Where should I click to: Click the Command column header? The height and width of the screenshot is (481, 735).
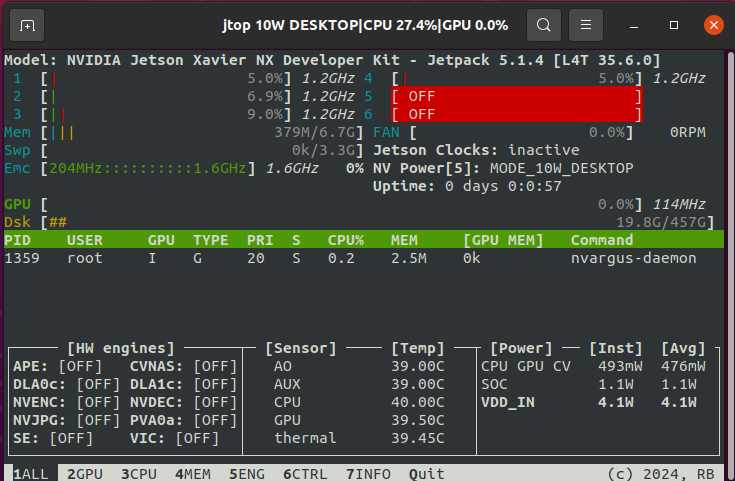pos(602,240)
